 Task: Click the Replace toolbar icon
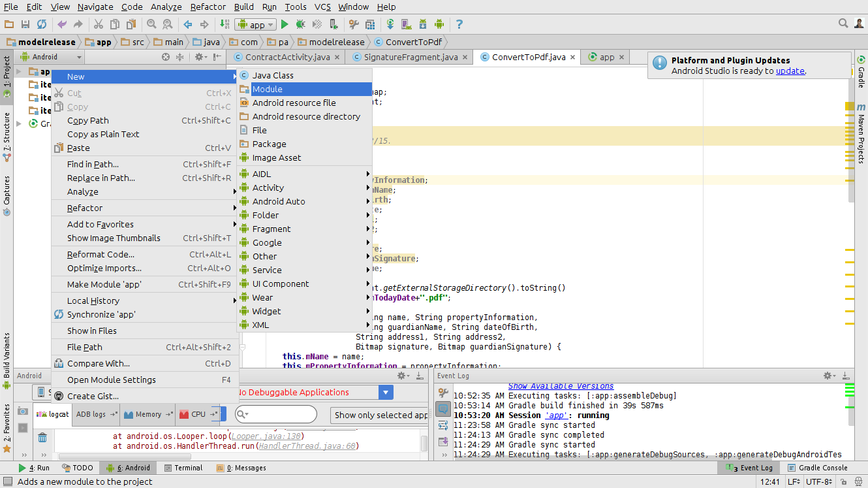pos(168,24)
